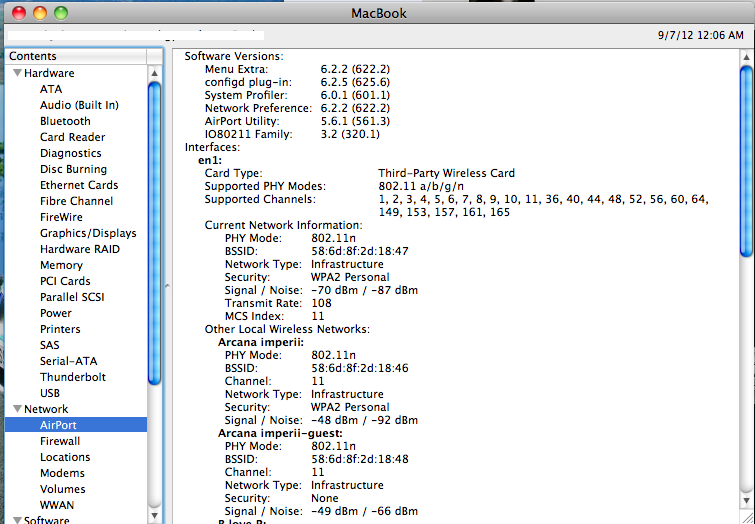Click main pane scrollbar down arrow
This screenshot has height=524, width=755.
coord(746,501)
